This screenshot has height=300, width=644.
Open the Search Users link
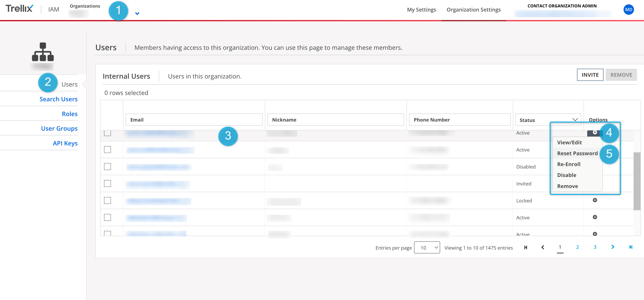click(x=59, y=99)
